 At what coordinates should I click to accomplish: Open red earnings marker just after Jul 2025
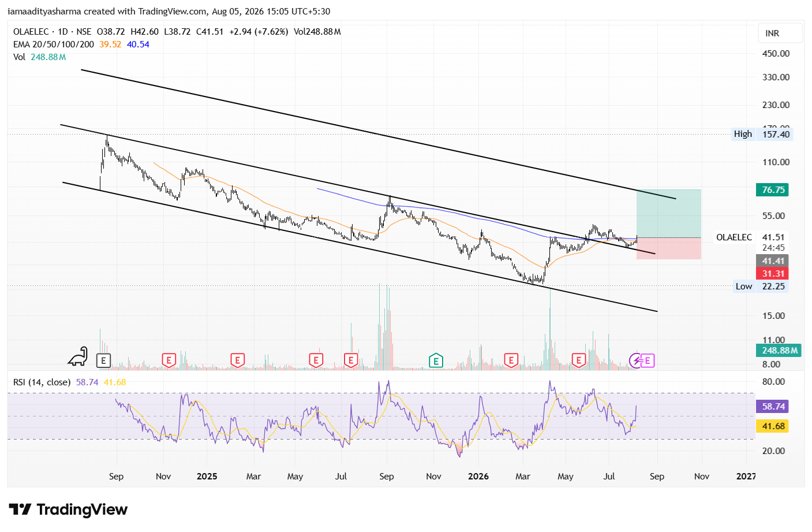point(351,360)
